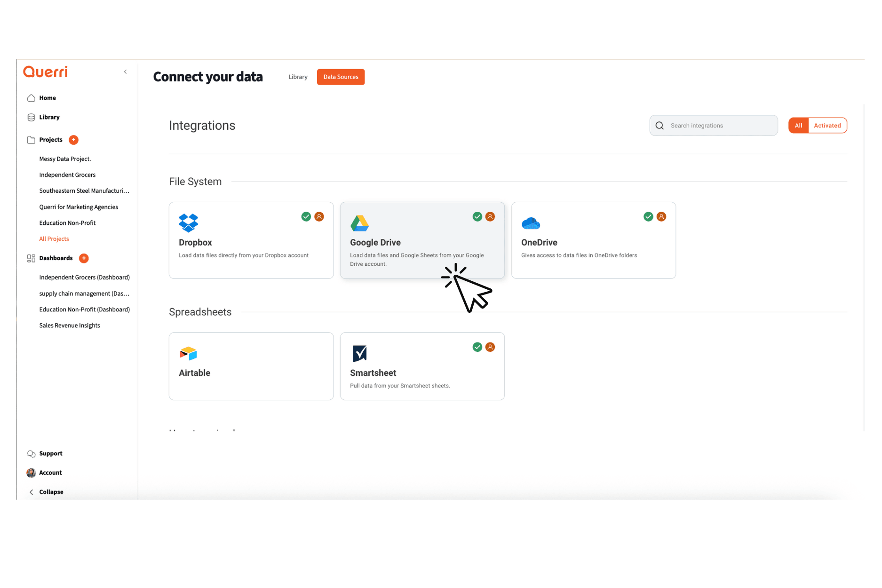Click Collapse at the sidebar bottom
882x588 pixels.
click(51, 492)
